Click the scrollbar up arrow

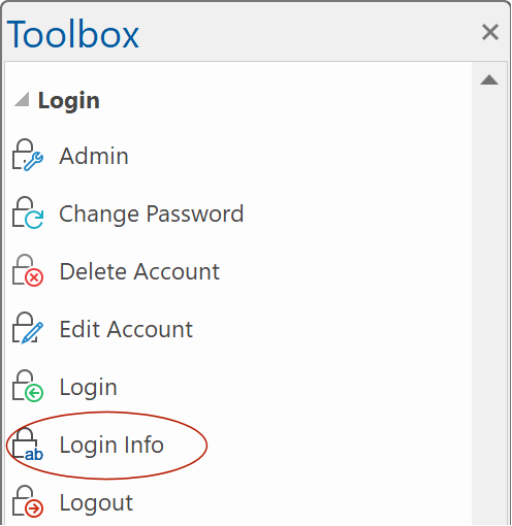(489, 80)
